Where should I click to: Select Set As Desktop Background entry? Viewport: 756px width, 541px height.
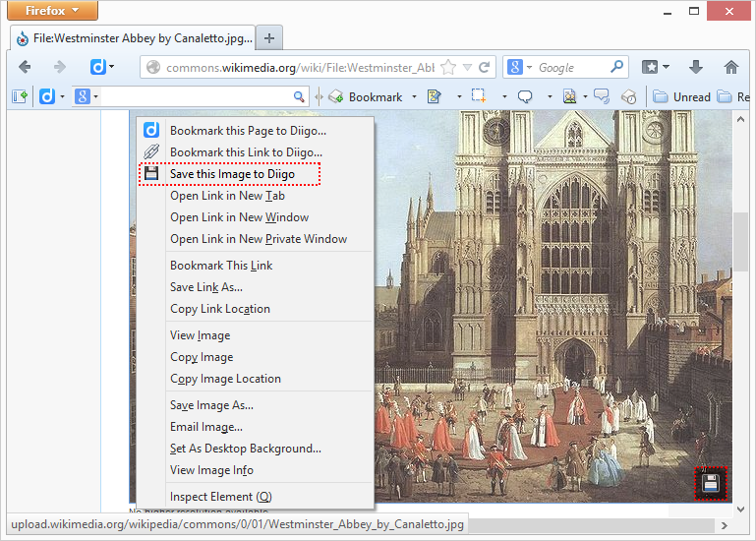point(255,449)
